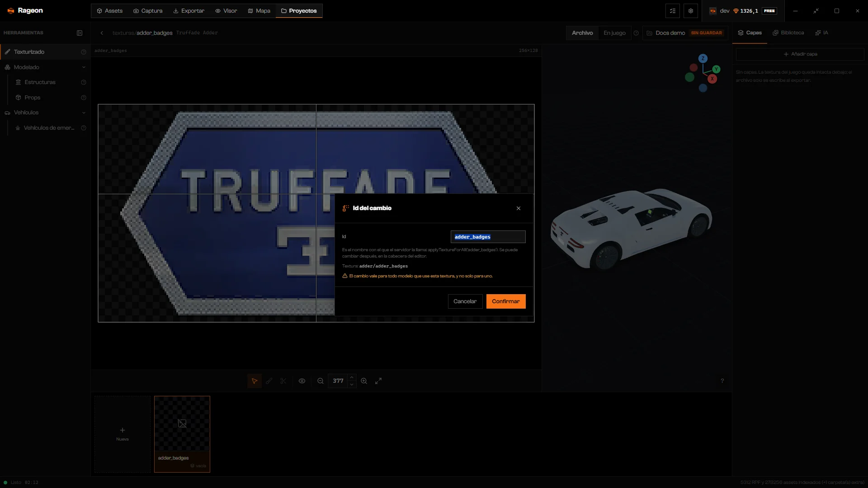The width and height of the screenshot is (868, 488).
Task: Cancel the Id del cambio dialog
Action: coord(465,301)
